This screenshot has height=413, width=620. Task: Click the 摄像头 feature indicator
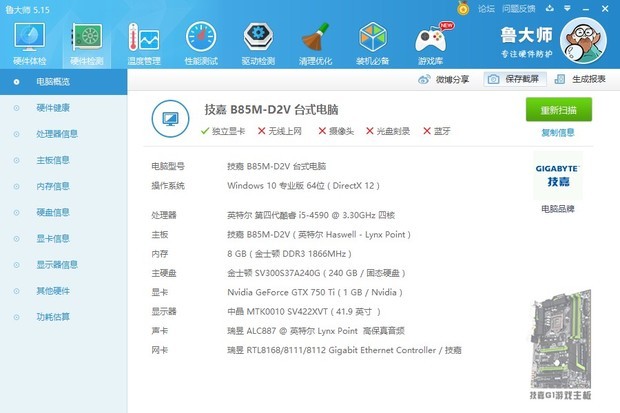[336, 131]
